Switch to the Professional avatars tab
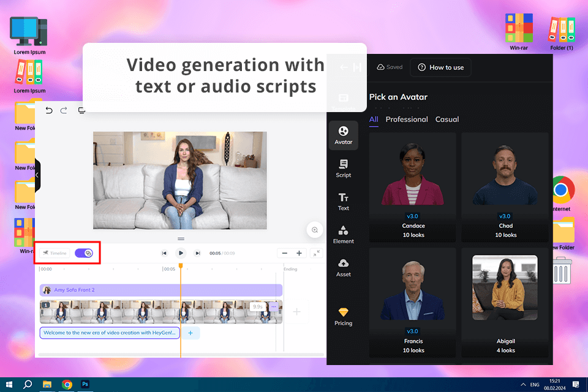This screenshot has height=392, width=588. pos(407,119)
